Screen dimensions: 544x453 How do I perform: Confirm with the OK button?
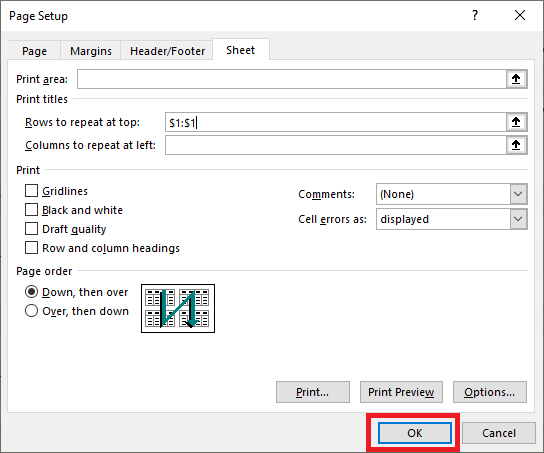415,433
